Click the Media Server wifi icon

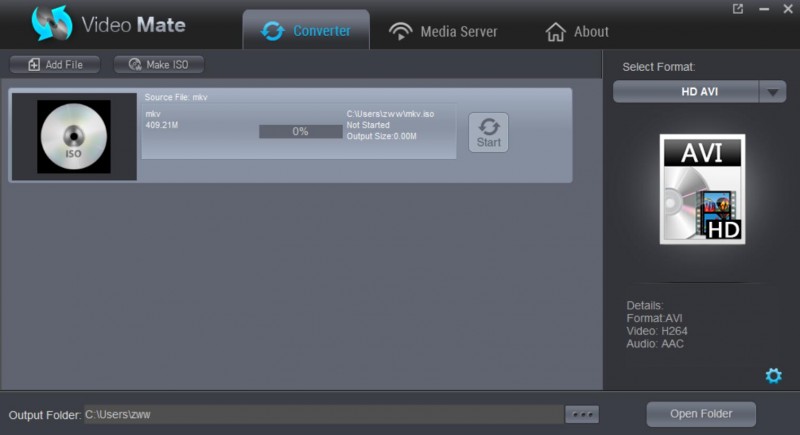(401, 31)
